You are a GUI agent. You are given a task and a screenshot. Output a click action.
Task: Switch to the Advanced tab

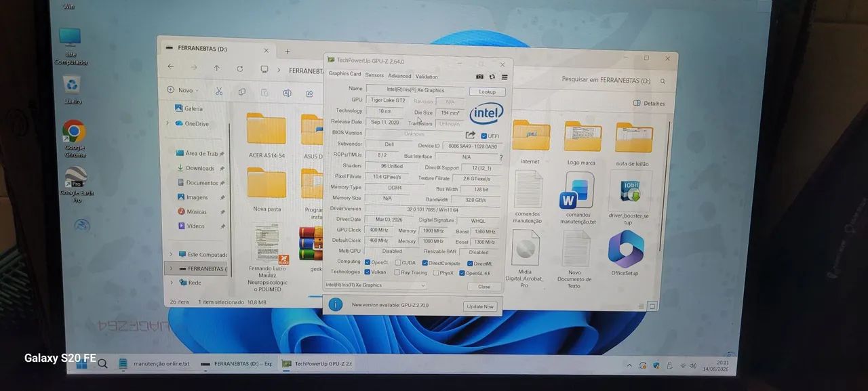coord(399,76)
